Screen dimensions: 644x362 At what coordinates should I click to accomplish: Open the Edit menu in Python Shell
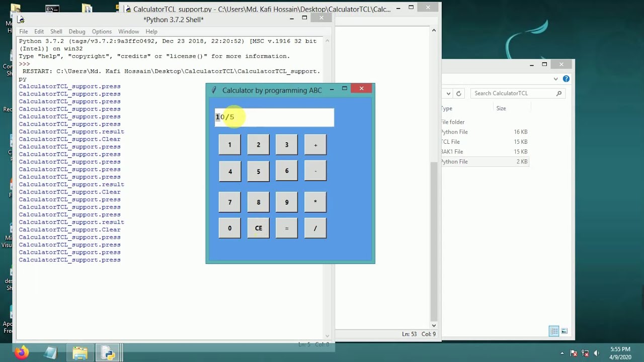(39, 31)
